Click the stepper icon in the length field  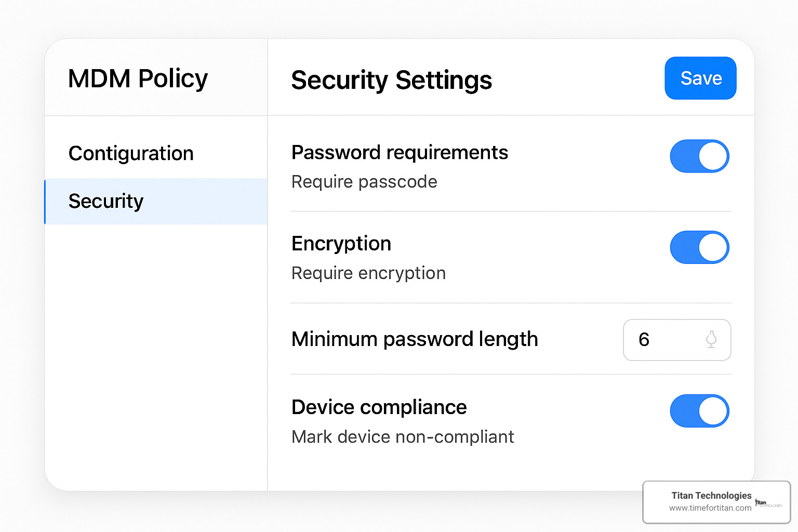coord(711,340)
